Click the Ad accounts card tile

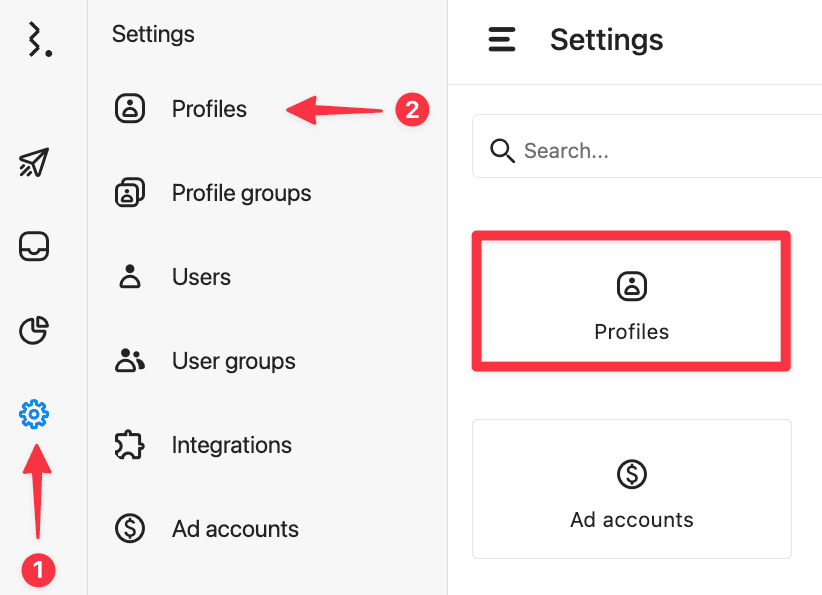(632, 489)
